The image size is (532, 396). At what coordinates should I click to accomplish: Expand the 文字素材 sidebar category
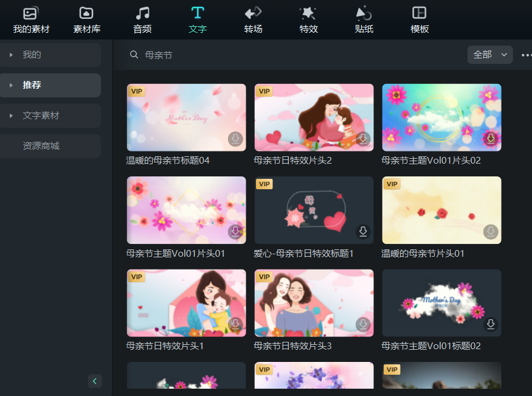12,116
